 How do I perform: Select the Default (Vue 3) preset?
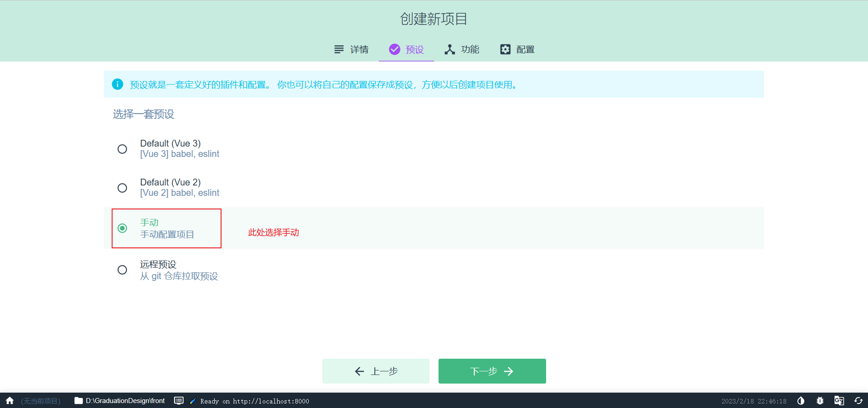click(x=122, y=149)
